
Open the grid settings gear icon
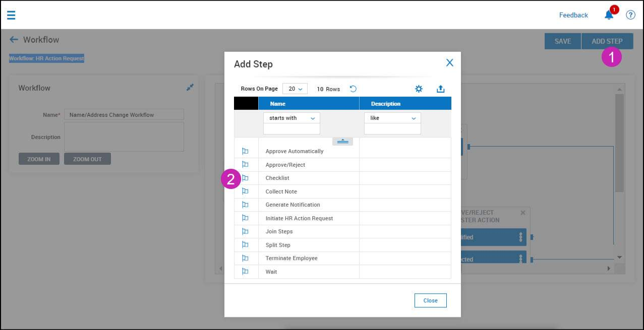click(419, 89)
